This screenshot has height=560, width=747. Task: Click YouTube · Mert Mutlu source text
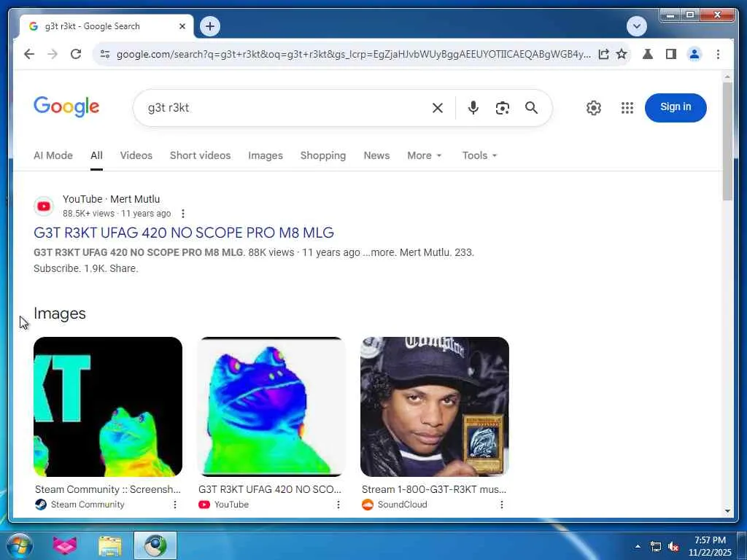[x=111, y=199]
